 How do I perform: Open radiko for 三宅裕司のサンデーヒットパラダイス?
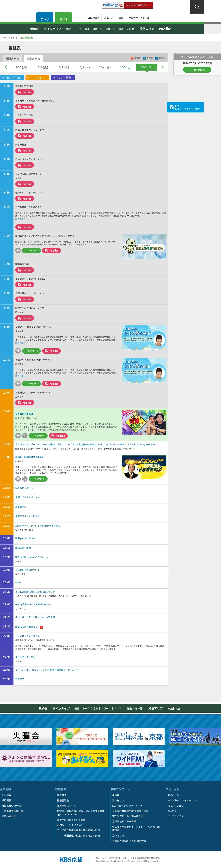(24, 403)
